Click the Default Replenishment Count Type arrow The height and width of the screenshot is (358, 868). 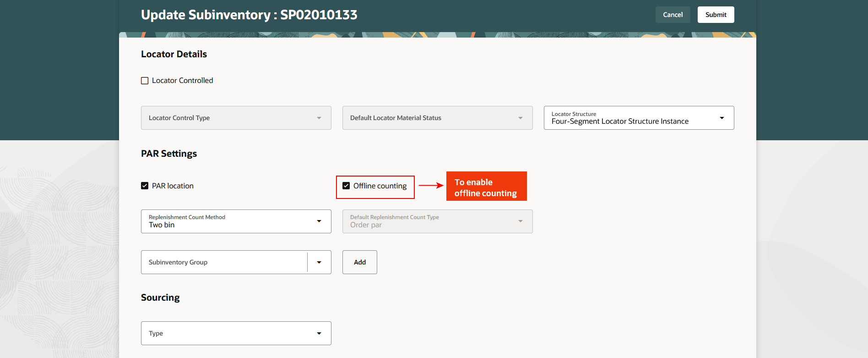tap(521, 221)
